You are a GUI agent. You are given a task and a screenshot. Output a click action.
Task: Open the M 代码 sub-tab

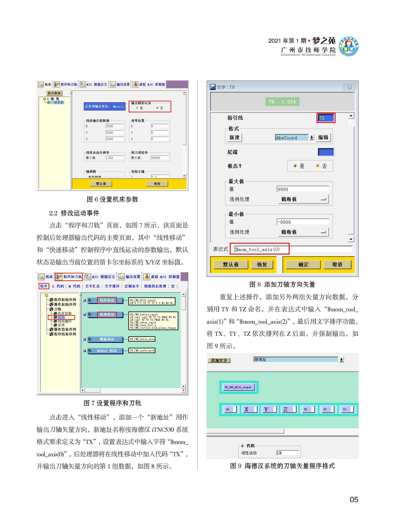click(x=74, y=286)
